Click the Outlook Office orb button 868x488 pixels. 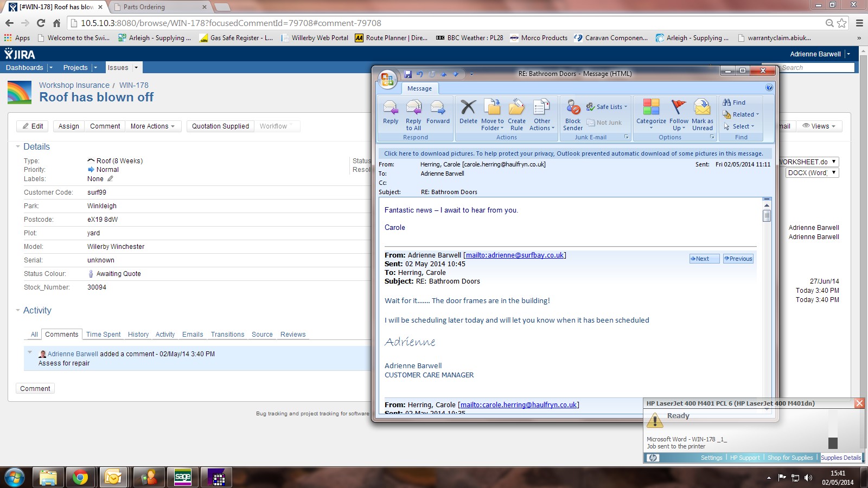(387, 79)
